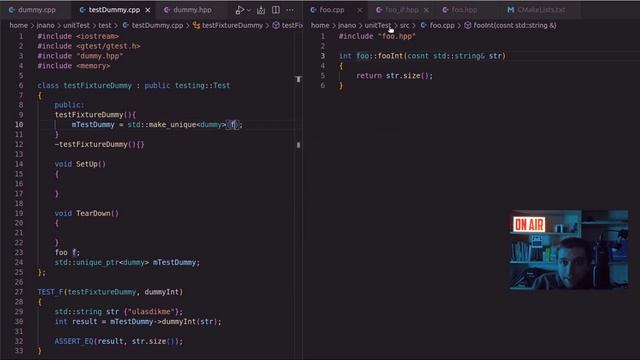Image resolution: width=640 pixels, height=360 pixels.
Task: Click 'ASSERT_EQ' on line 32
Action: [74, 341]
